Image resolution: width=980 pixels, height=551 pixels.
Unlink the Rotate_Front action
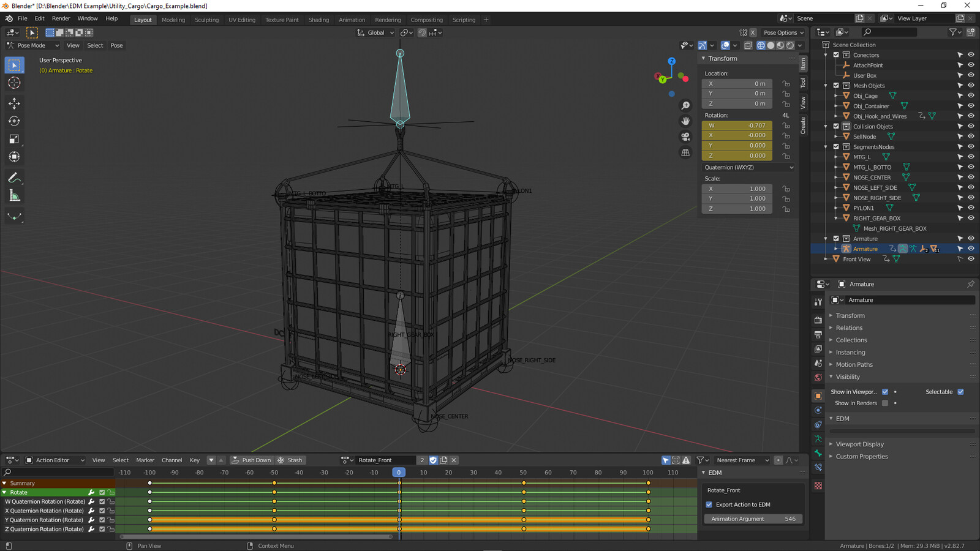click(x=454, y=460)
